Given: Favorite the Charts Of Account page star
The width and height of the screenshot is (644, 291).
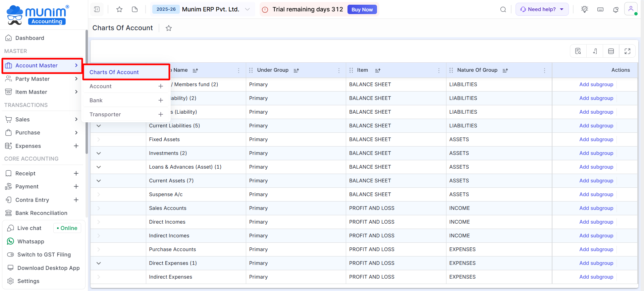Looking at the screenshot, I should pyautogui.click(x=169, y=28).
